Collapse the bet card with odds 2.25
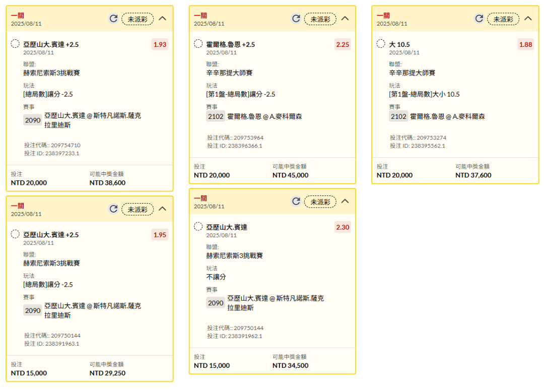This screenshot has height=392, width=544. tap(345, 19)
